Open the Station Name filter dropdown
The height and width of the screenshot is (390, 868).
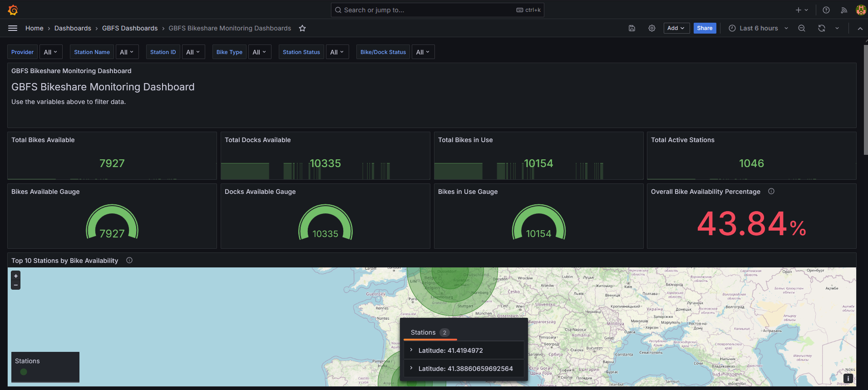click(x=127, y=52)
